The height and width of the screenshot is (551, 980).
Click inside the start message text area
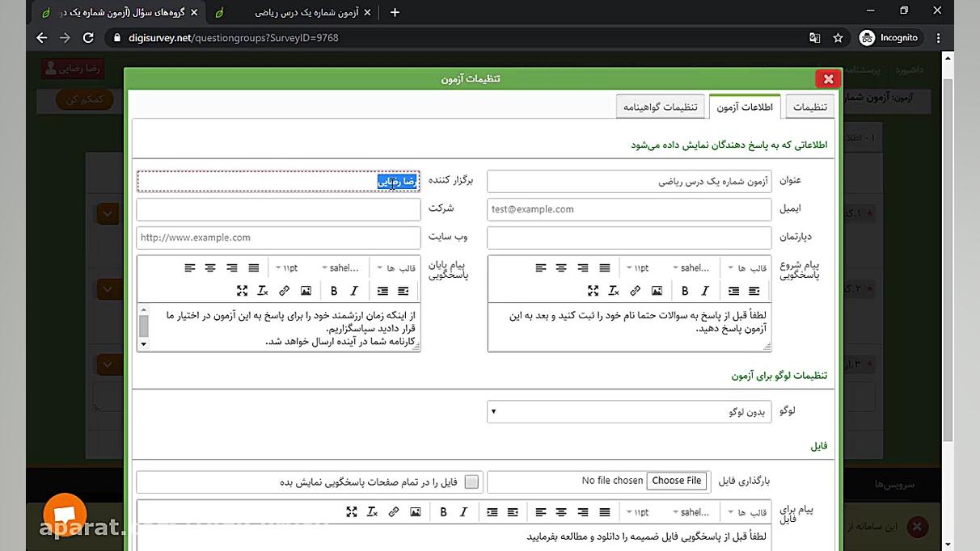click(629, 327)
